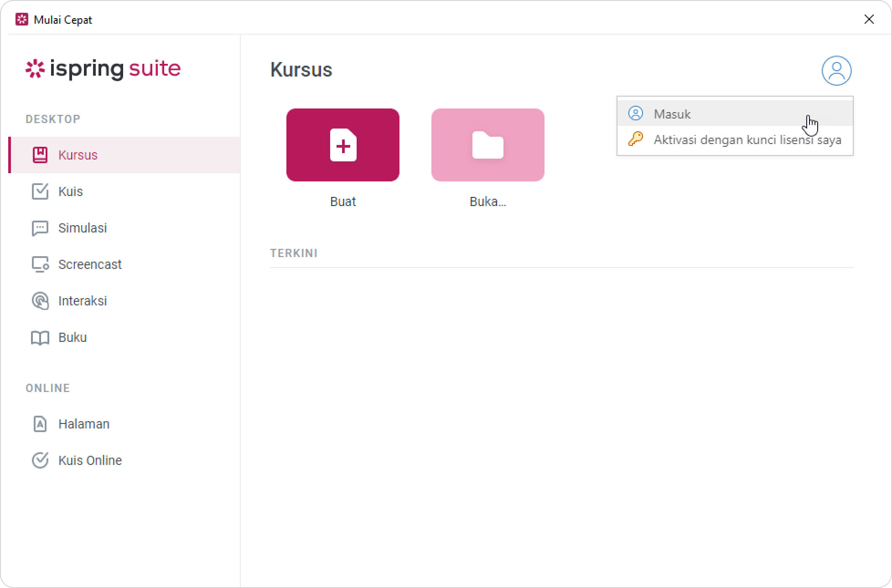Screen dimensions: 892x588
Task: Click the Kursus page heading
Action: tap(301, 70)
